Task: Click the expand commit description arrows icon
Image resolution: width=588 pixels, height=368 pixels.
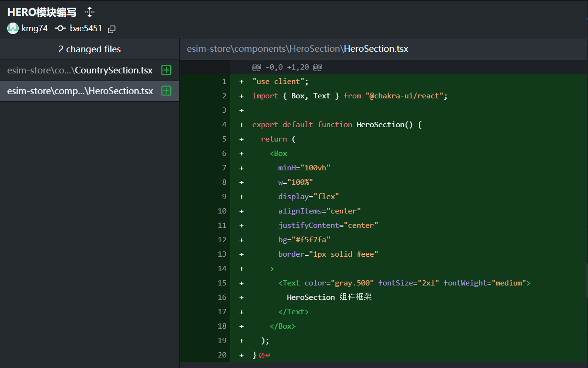Action: point(90,12)
